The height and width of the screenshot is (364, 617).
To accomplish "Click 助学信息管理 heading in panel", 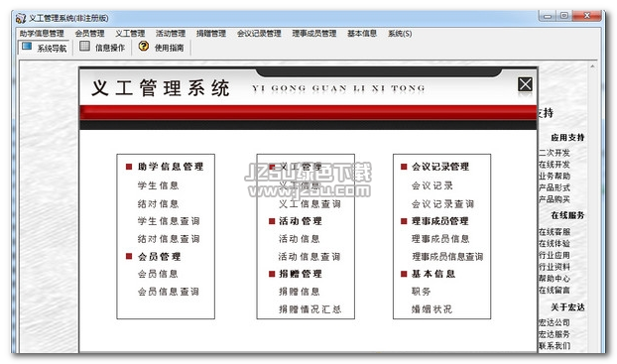I will tap(171, 167).
